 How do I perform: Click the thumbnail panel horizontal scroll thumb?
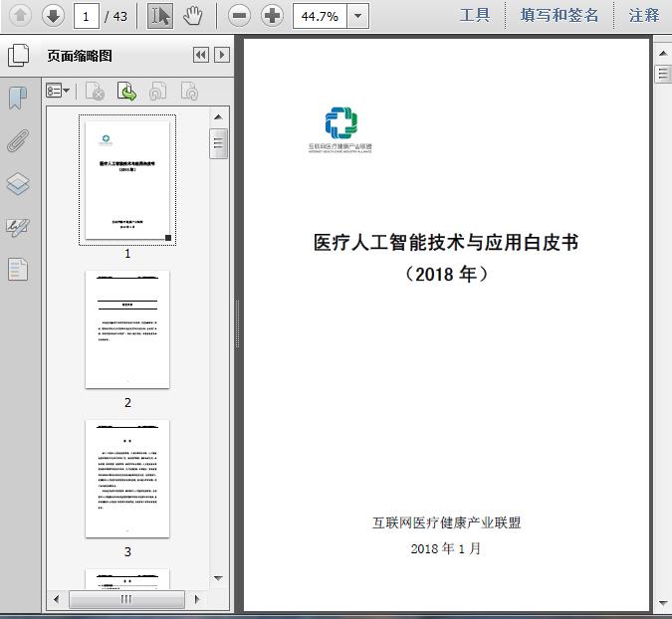pyautogui.click(x=126, y=599)
